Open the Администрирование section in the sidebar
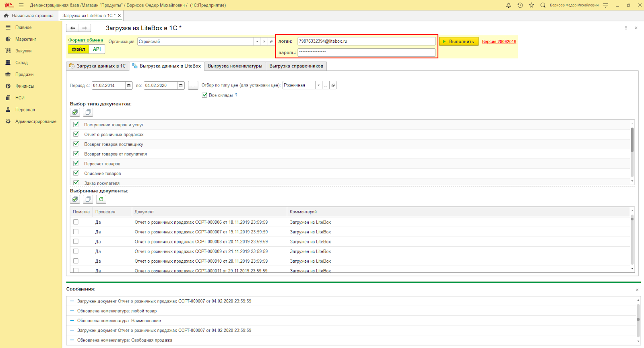The width and height of the screenshot is (644, 348). pyautogui.click(x=36, y=121)
